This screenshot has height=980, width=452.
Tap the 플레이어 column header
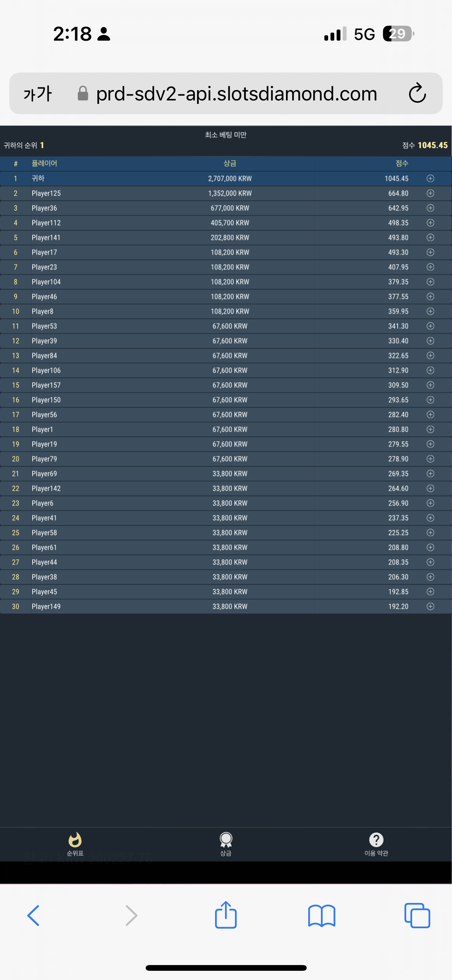click(x=44, y=163)
